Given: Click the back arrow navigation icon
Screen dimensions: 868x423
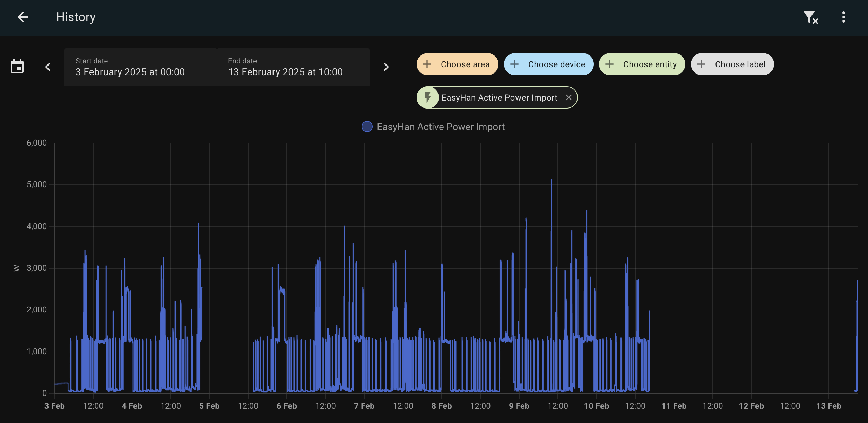Looking at the screenshot, I should coord(21,17).
